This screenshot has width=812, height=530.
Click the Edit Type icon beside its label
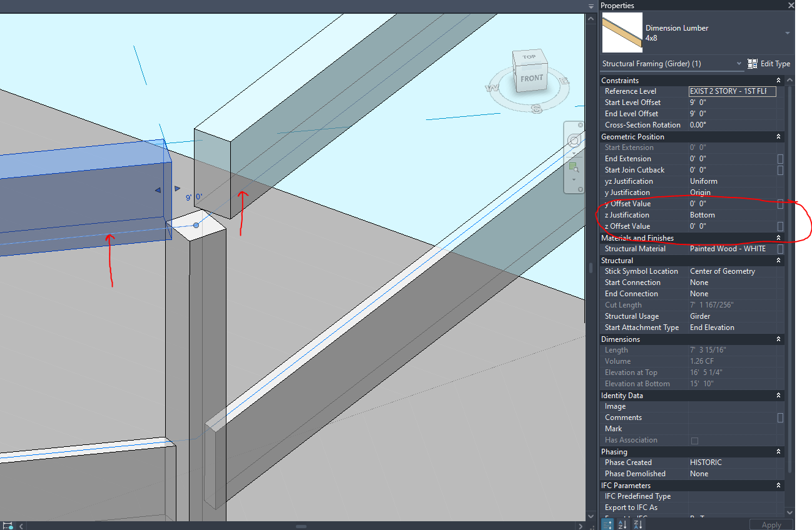tap(753, 63)
